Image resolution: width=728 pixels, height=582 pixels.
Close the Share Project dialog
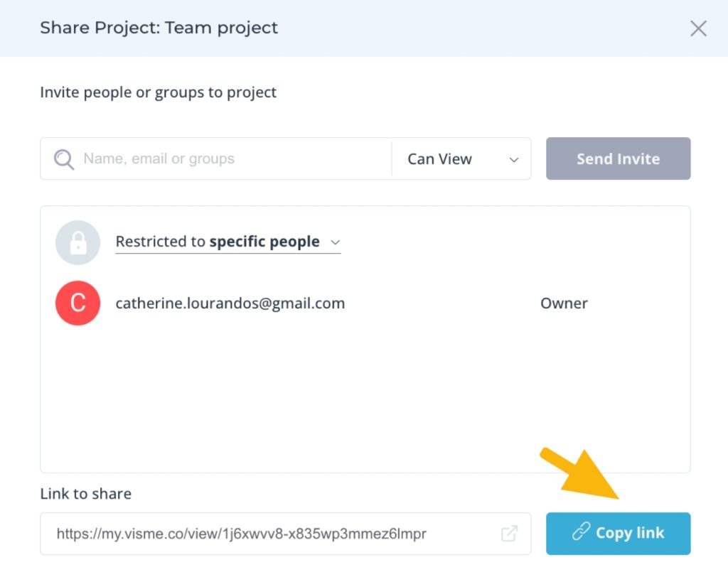click(x=698, y=28)
